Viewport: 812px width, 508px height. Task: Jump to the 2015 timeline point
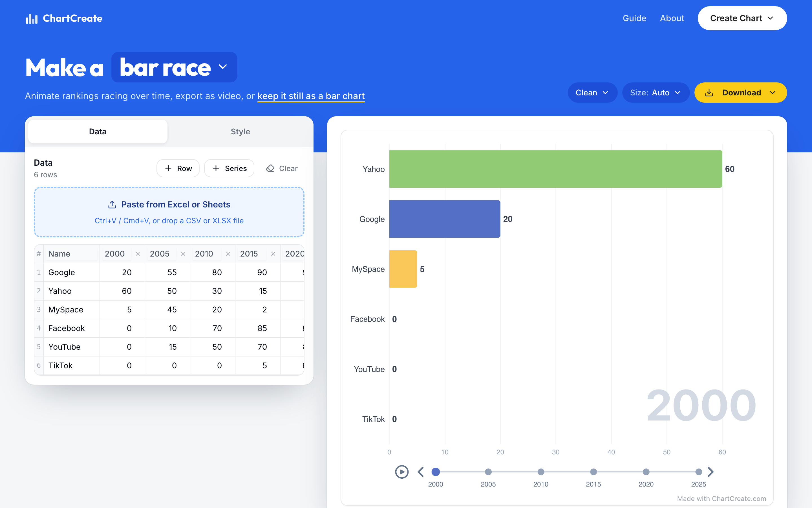pos(593,472)
